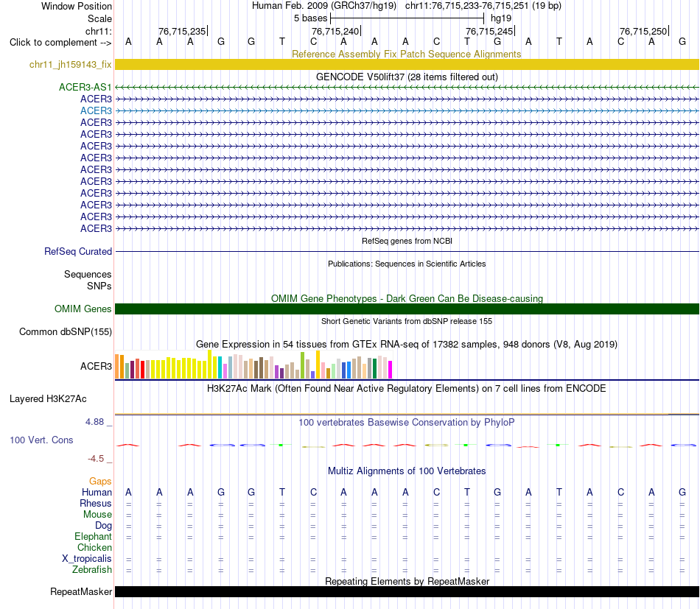Open the GTEx Gene Expression track title
Viewport: 700px width, 609px height.
pos(407,345)
